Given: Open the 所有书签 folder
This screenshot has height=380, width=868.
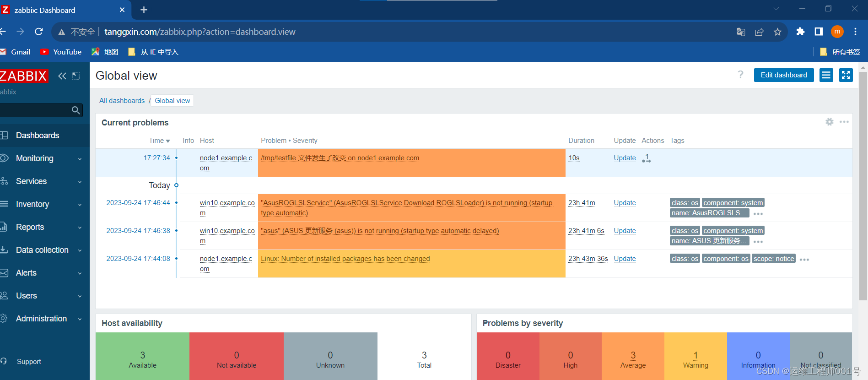Looking at the screenshot, I should click(x=840, y=52).
